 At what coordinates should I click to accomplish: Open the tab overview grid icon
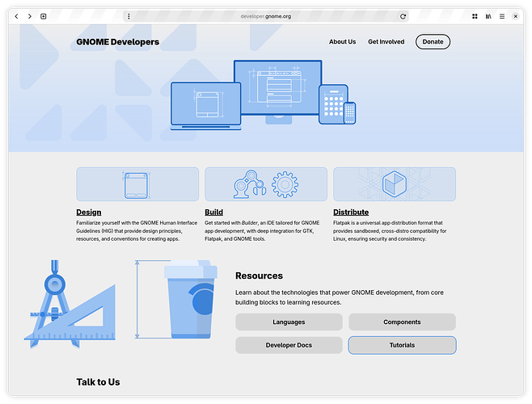click(x=475, y=16)
